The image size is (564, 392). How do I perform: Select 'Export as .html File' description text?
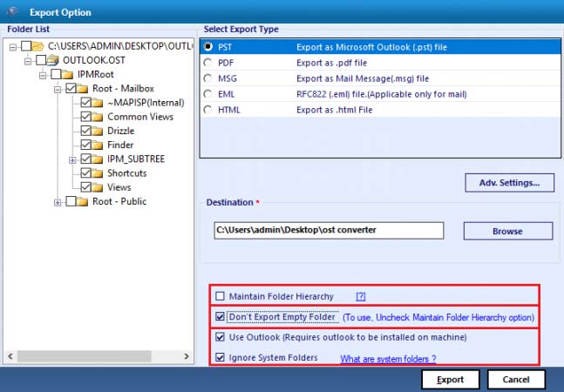click(334, 110)
